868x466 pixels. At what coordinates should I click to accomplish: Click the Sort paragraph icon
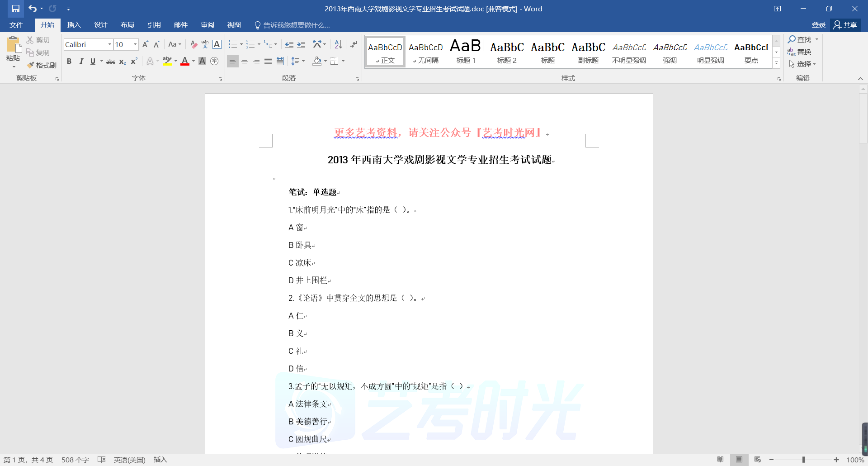tap(338, 44)
